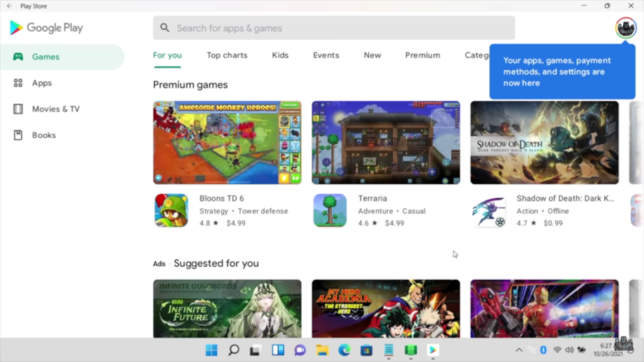
Task: Open the Games label in the sidebar
Action: coord(46,57)
